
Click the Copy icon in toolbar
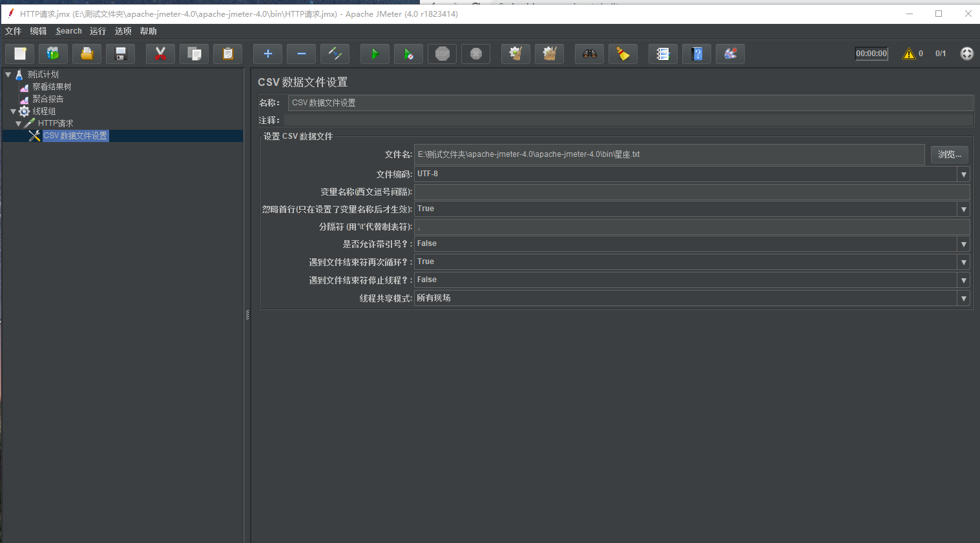194,54
